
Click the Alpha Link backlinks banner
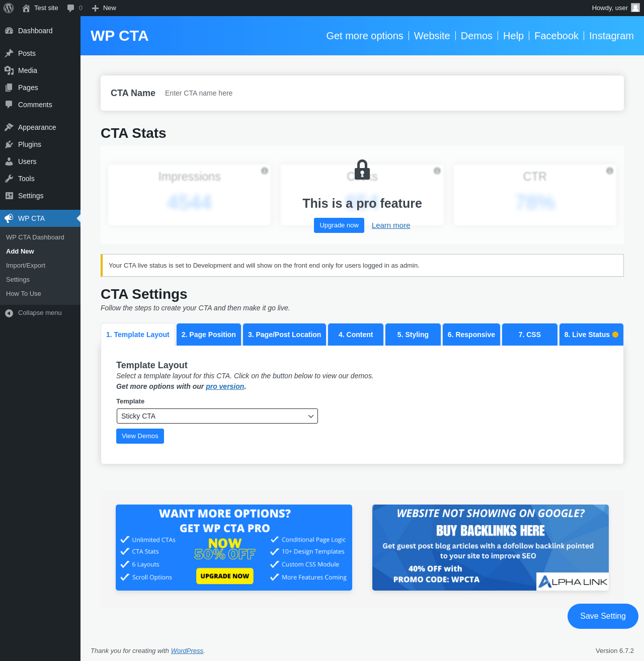(491, 547)
